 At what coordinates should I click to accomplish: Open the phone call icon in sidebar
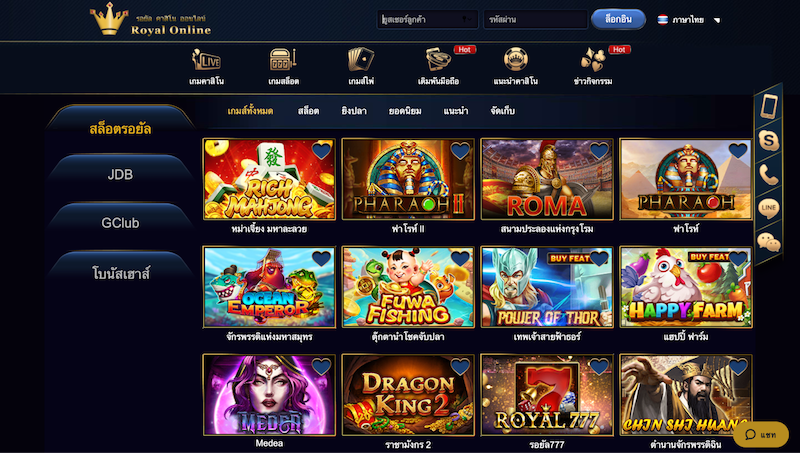click(768, 174)
